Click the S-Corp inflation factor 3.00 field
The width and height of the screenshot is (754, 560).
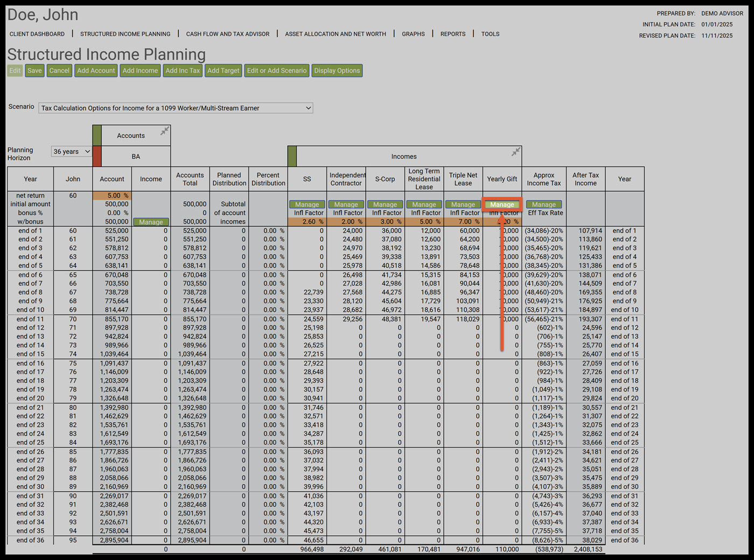385,222
